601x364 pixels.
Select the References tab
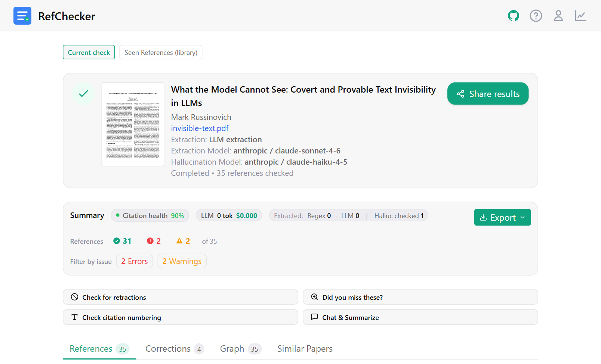(99, 349)
